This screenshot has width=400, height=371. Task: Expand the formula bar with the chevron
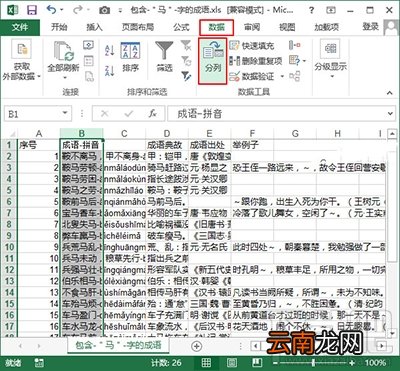click(390, 114)
